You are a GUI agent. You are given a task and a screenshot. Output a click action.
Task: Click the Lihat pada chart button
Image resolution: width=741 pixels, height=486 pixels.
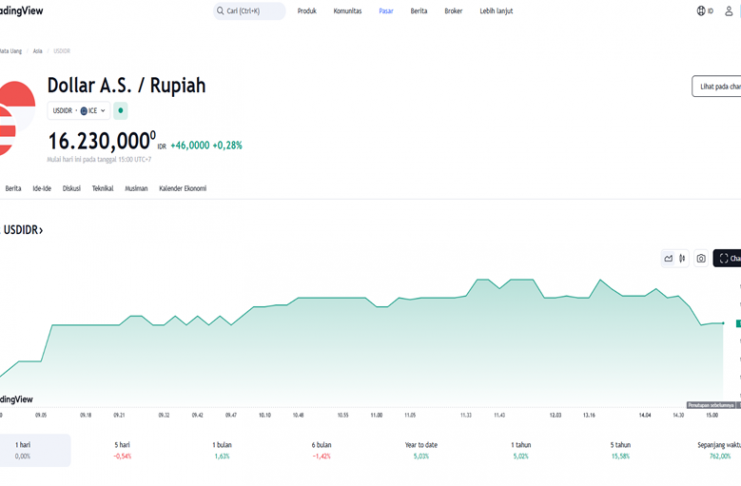point(716,86)
